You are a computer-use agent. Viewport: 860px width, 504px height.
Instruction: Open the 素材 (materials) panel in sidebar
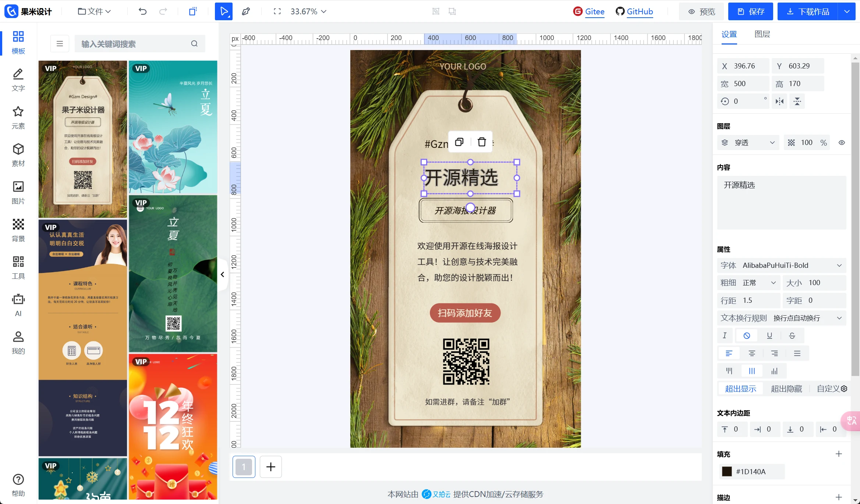point(18,155)
